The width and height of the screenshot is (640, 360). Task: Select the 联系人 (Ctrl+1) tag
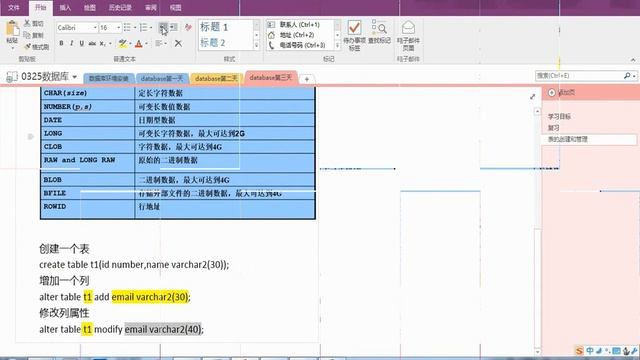tap(300, 24)
